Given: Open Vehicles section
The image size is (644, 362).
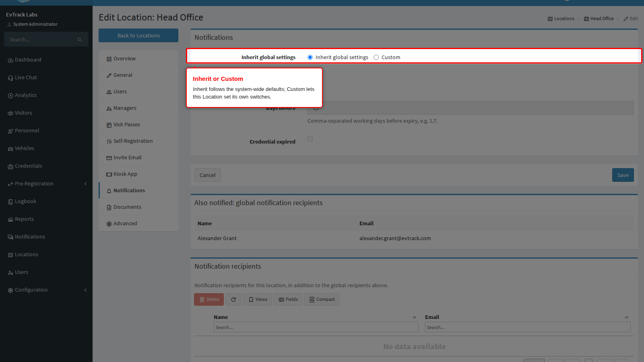Looking at the screenshot, I should click(21, 148).
